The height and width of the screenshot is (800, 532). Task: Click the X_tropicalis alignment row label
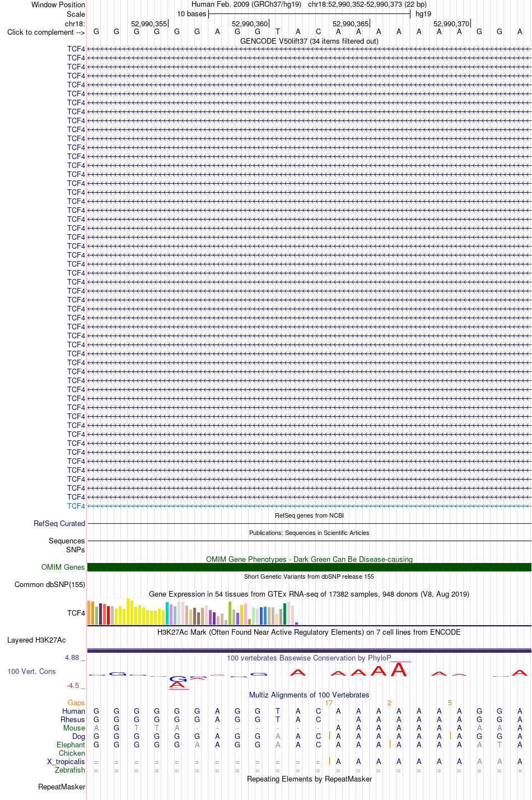tap(66, 761)
